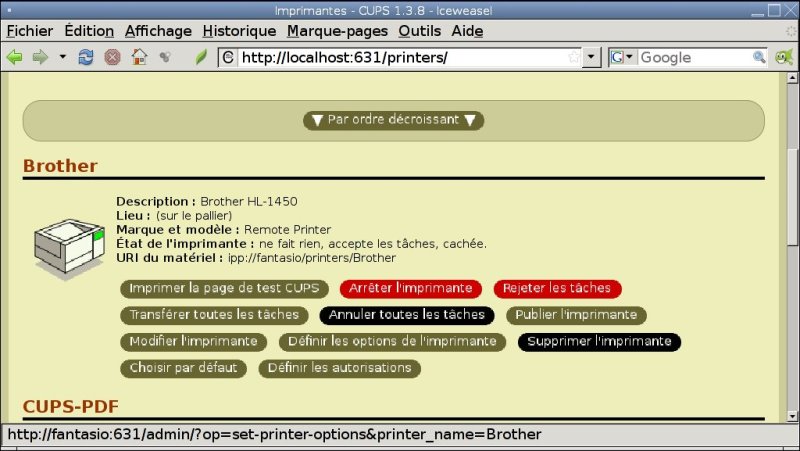Open the Outils menu

point(419,31)
